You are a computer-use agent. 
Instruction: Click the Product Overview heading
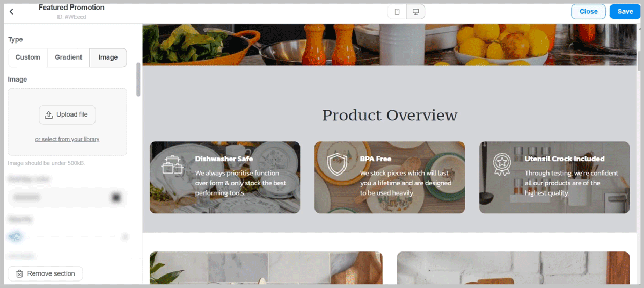(390, 115)
